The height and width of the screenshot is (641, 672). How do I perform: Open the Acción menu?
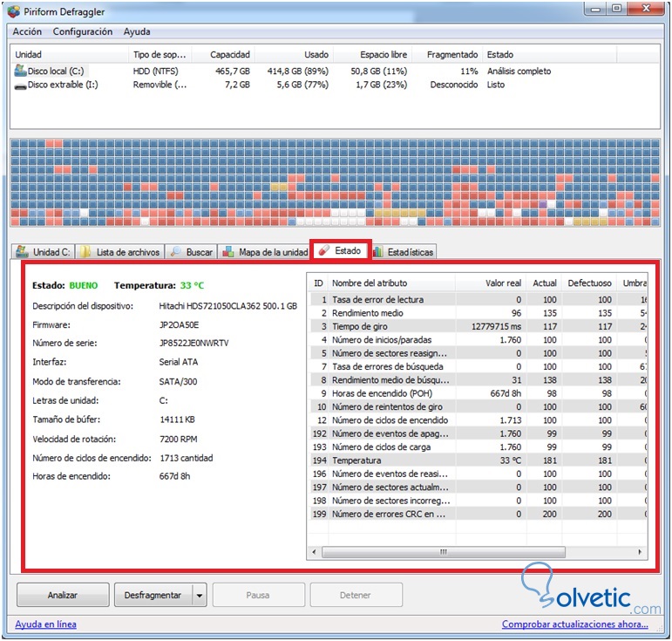(x=27, y=31)
